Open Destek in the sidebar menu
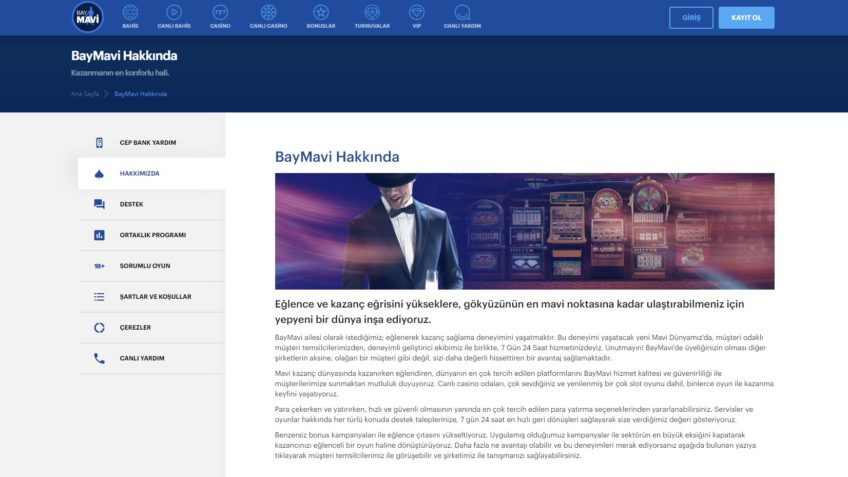Viewport: 848px width, 477px height. click(x=132, y=204)
